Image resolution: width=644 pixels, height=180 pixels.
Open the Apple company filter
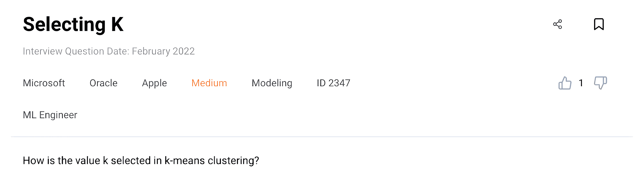[x=154, y=83]
